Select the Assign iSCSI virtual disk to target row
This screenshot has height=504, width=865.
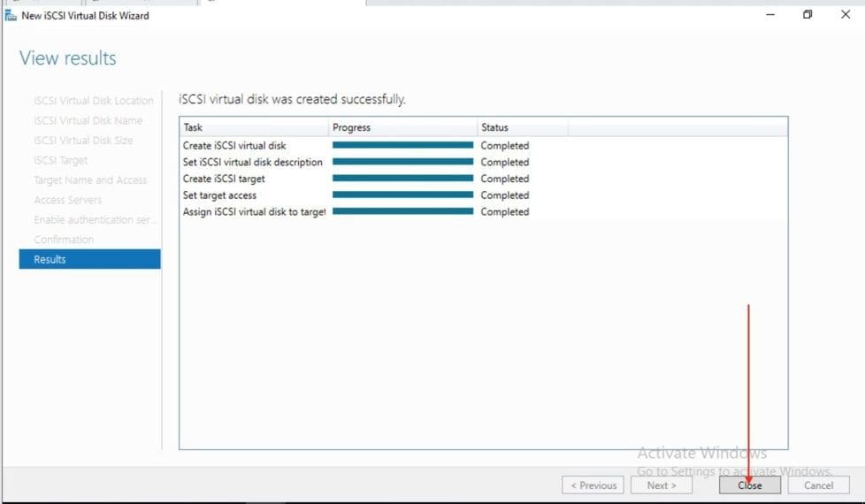coord(254,212)
